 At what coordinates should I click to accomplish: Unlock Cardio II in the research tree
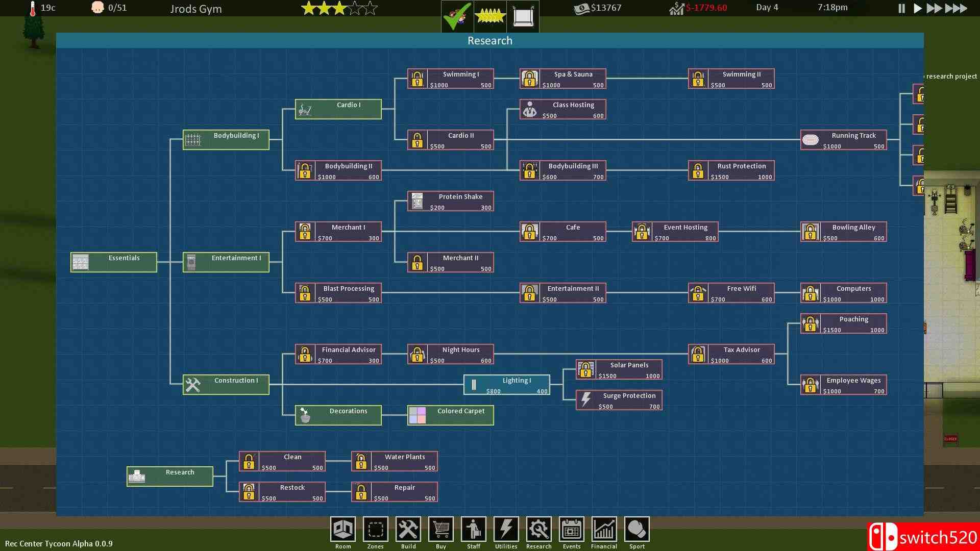tap(450, 140)
